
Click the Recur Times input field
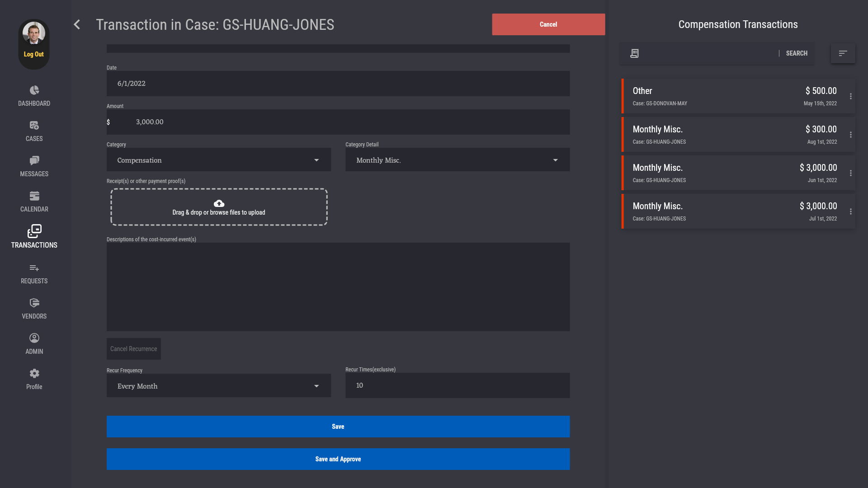pyautogui.click(x=457, y=385)
